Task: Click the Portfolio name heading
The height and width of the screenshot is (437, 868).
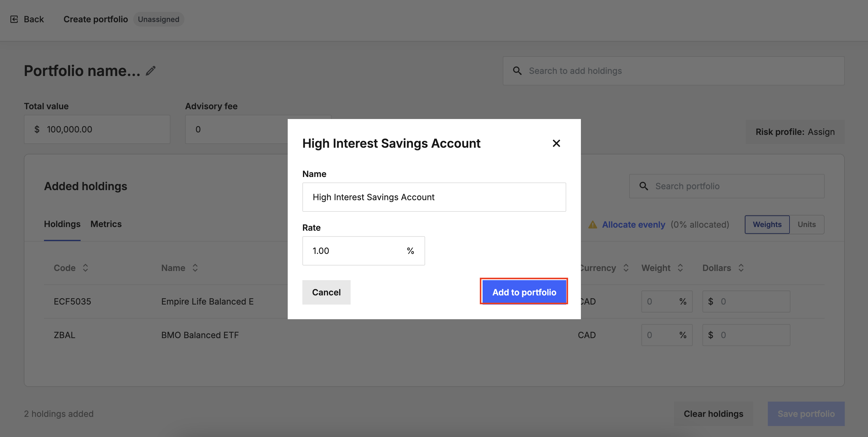Action: [x=82, y=71]
